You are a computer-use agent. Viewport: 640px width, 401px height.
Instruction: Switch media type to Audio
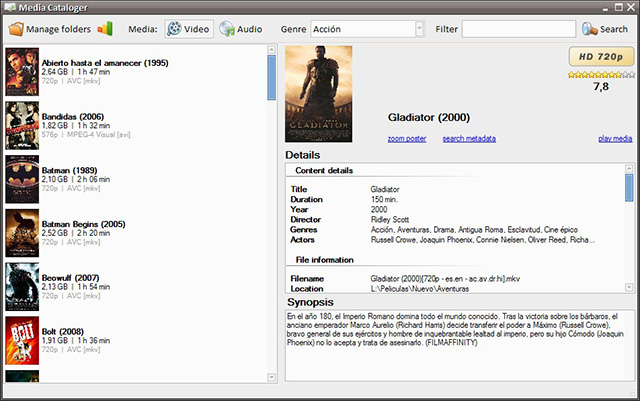(x=241, y=29)
